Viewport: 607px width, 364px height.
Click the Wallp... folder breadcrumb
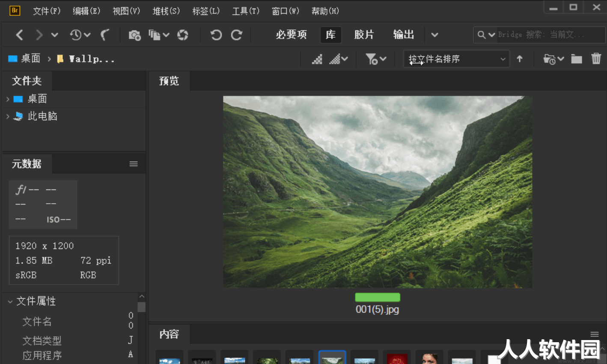point(86,59)
